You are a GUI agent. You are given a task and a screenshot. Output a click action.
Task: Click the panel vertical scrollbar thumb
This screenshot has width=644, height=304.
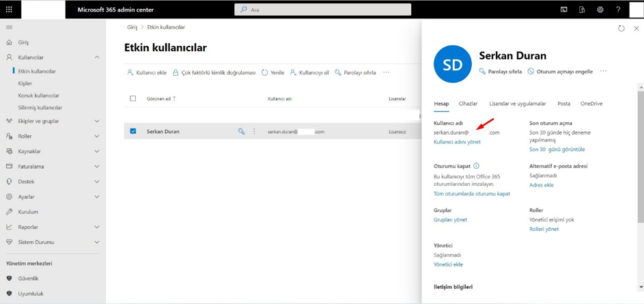coord(641,156)
